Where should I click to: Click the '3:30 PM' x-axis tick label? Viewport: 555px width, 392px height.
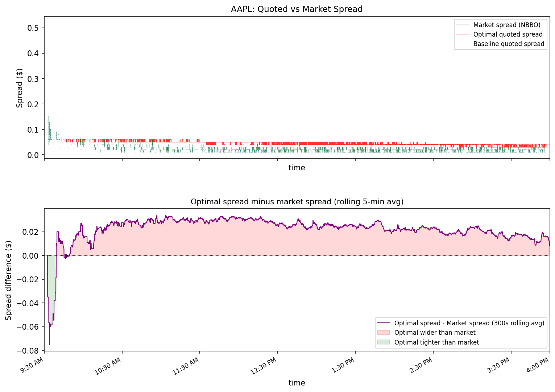coord(498,364)
